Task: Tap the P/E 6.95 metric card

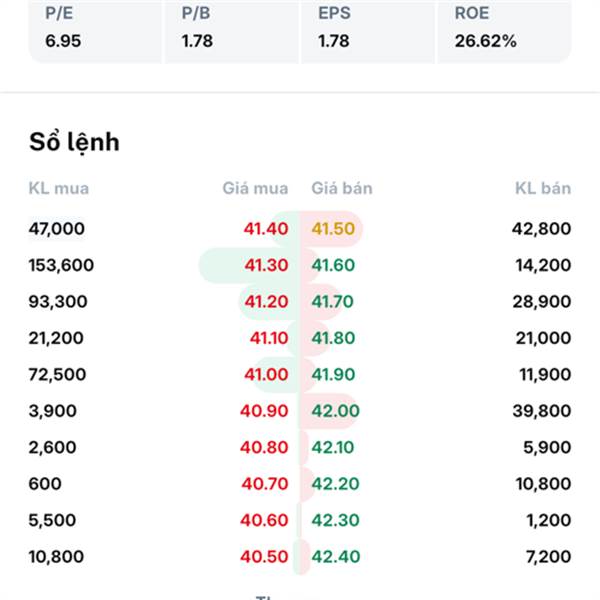Action: pos(95,29)
